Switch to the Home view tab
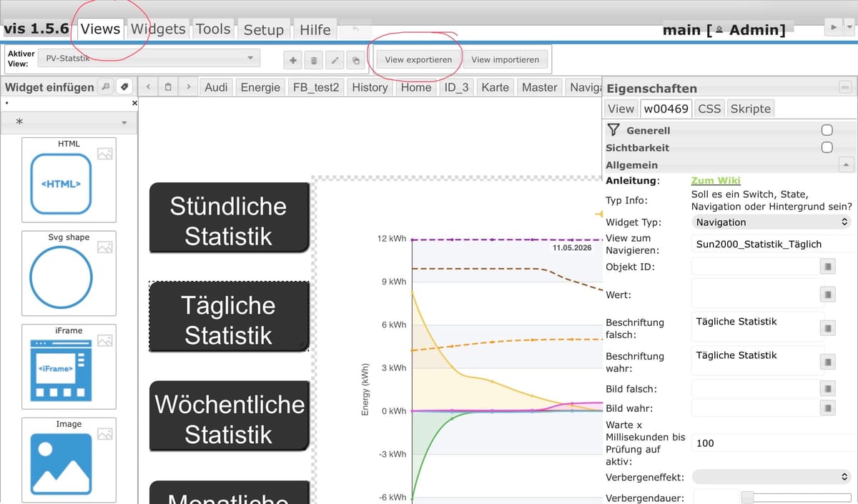Image resolution: width=858 pixels, height=504 pixels. click(x=416, y=87)
